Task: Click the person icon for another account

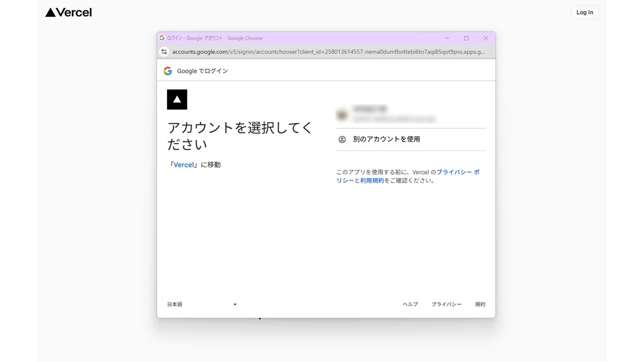Action: 342,139
